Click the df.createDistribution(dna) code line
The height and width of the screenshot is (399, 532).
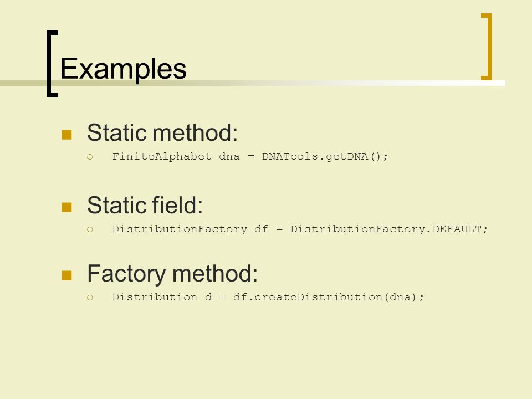coord(268,297)
